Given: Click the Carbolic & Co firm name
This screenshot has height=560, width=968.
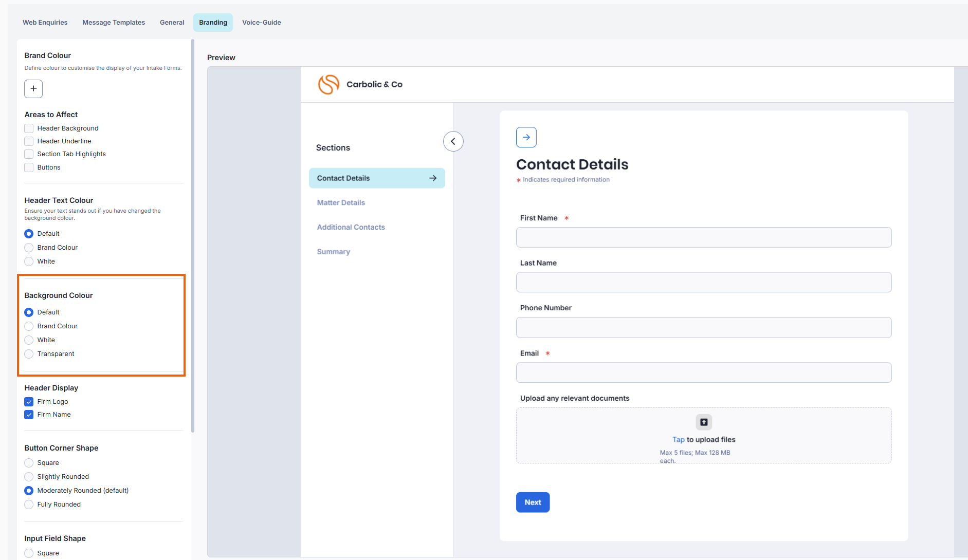Looking at the screenshot, I should [374, 84].
